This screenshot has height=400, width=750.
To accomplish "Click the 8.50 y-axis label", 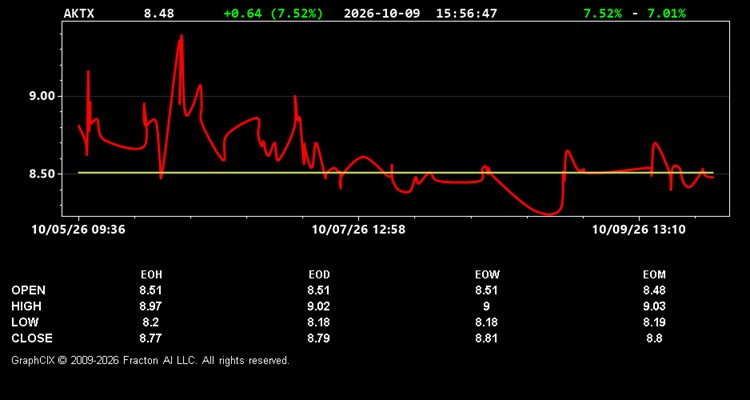I will click(43, 174).
